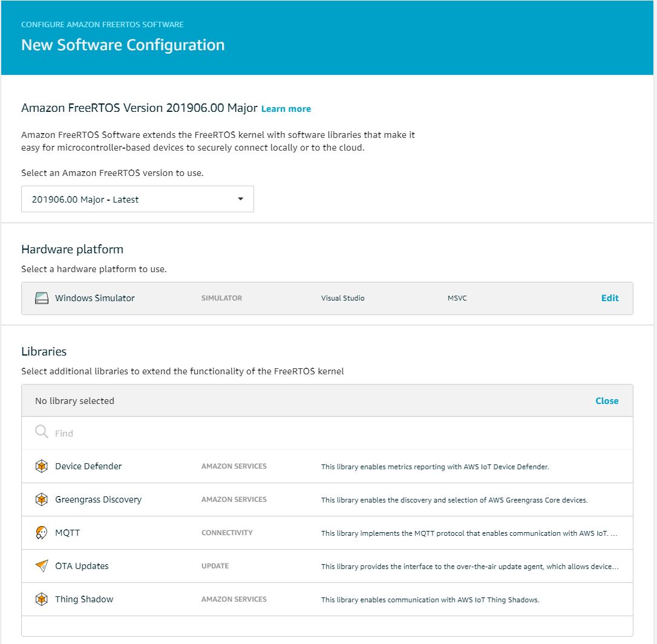The width and height of the screenshot is (657, 644).
Task: Click the dropdown arrow beside 201906.00 Major
Action: pos(240,199)
